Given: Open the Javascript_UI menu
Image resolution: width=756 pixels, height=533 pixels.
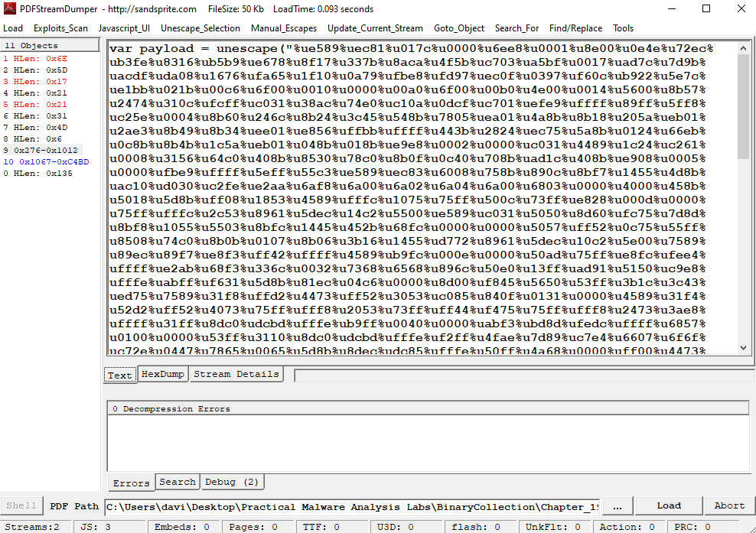Looking at the screenshot, I should coord(125,28).
